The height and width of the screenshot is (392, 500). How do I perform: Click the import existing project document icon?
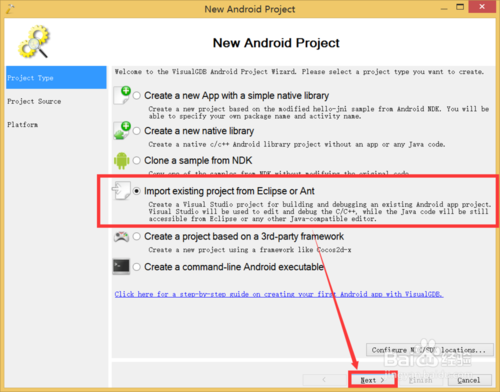pos(121,191)
